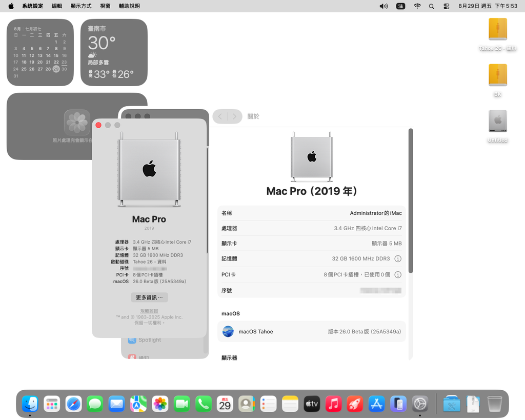The width and height of the screenshot is (525, 420).
Task: Open the 臺南市 weather widget
Action: coord(114,53)
